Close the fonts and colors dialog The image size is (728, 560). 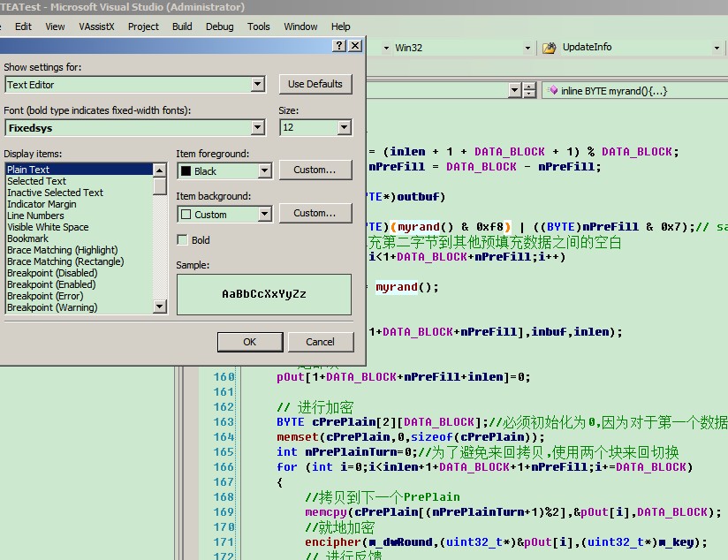[x=355, y=46]
